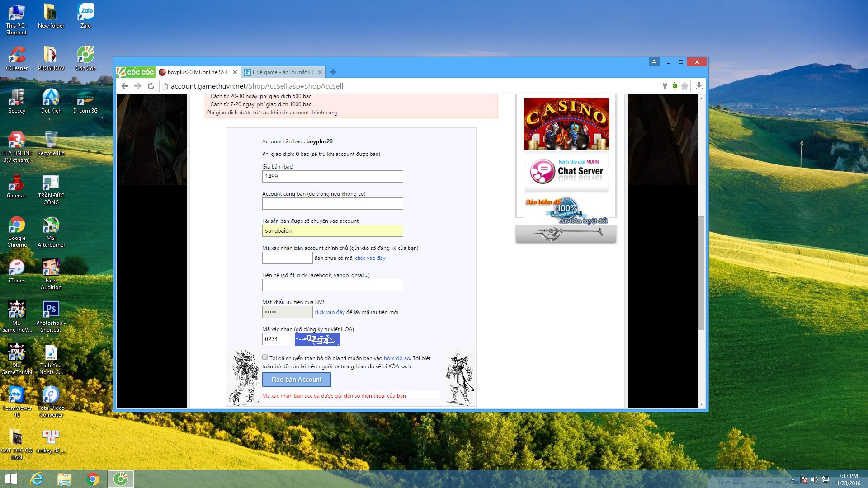Open File Explorer from the taskbar
The width and height of the screenshot is (868, 488).
click(64, 479)
